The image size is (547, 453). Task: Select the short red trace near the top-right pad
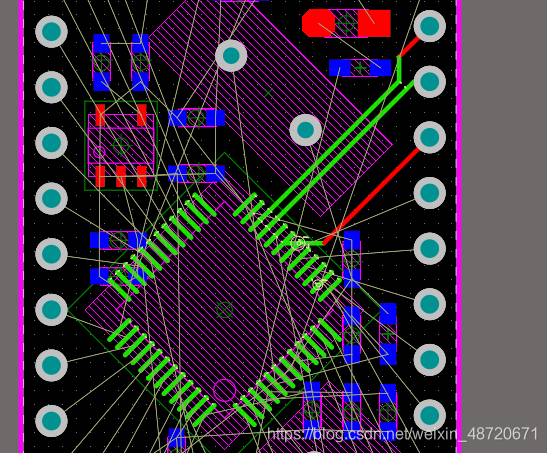pos(409,46)
